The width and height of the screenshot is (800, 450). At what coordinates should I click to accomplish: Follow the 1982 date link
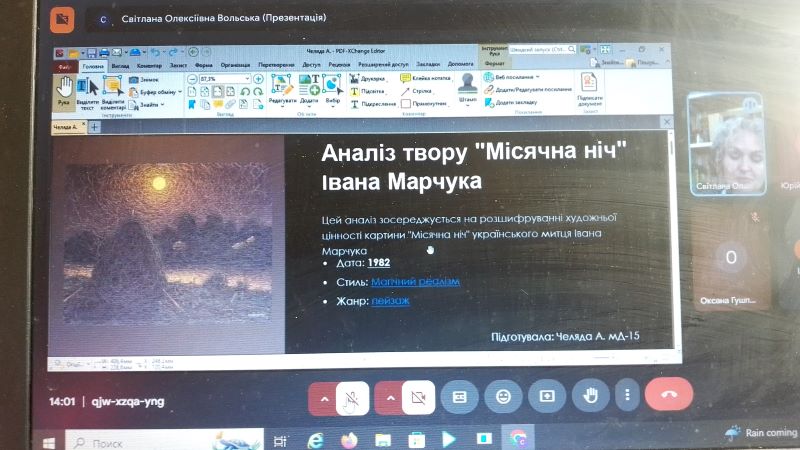(379, 262)
